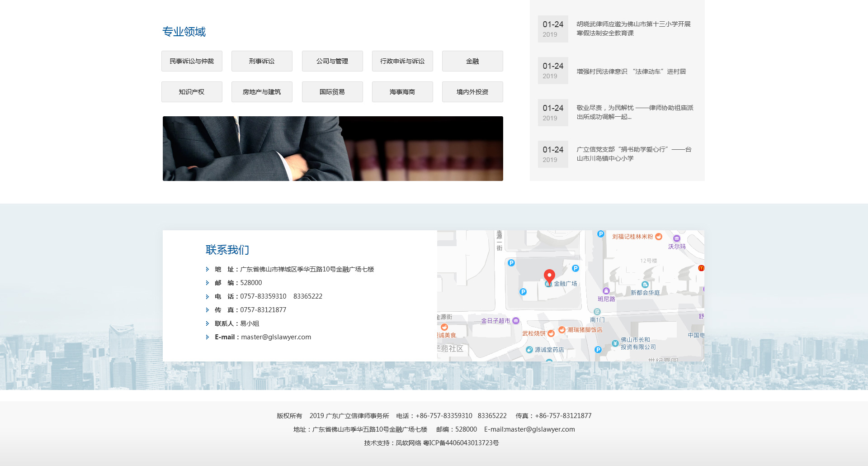Image resolution: width=868 pixels, height=466 pixels.
Task: Click the 南1门 gate icon on map
Action: click(x=597, y=312)
